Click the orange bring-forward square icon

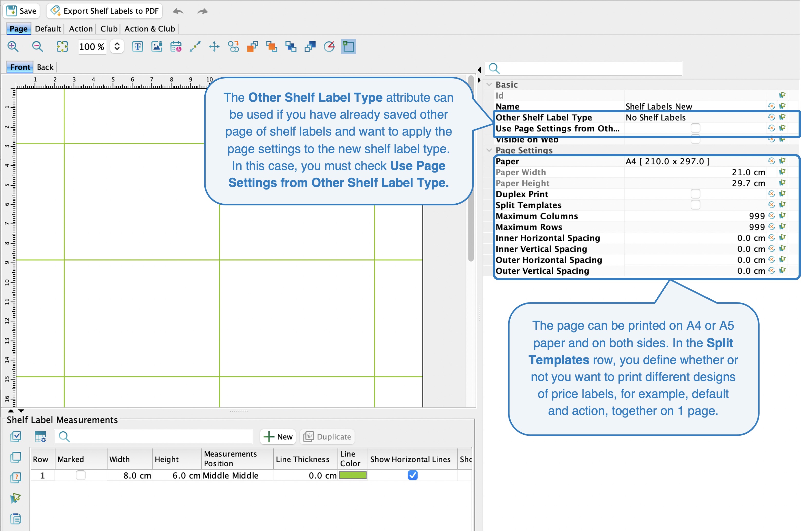pyautogui.click(x=272, y=46)
